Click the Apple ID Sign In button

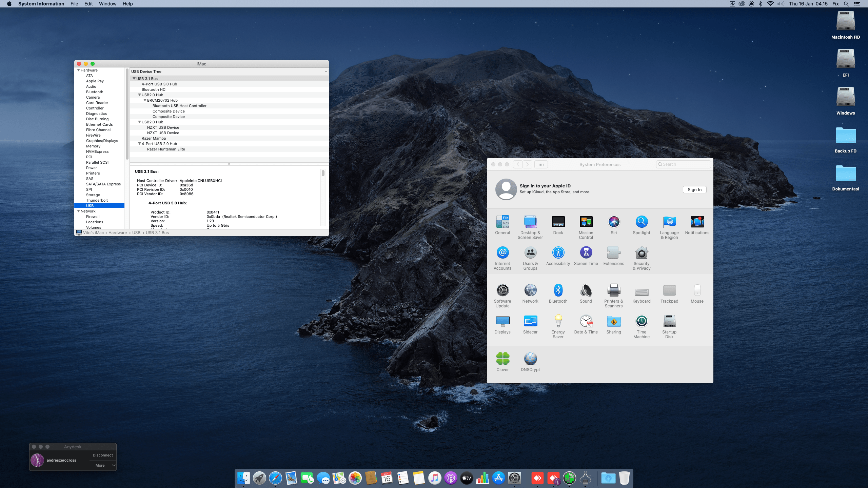tap(694, 190)
